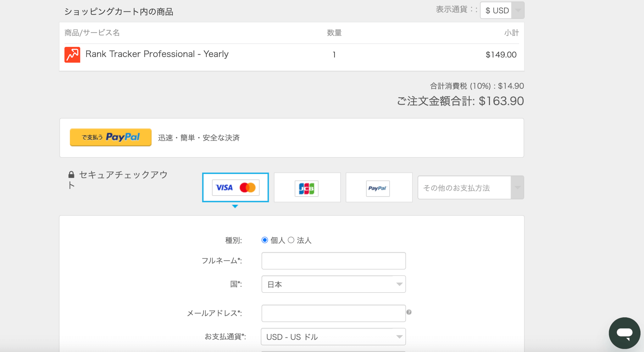Click the $149.00 subtotal value
644x352 pixels.
point(501,55)
